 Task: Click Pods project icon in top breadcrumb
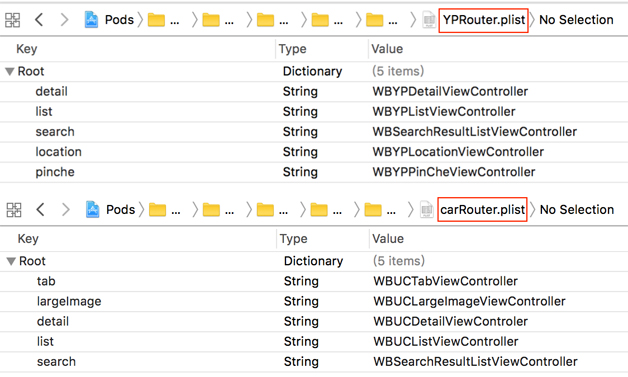click(x=91, y=19)
